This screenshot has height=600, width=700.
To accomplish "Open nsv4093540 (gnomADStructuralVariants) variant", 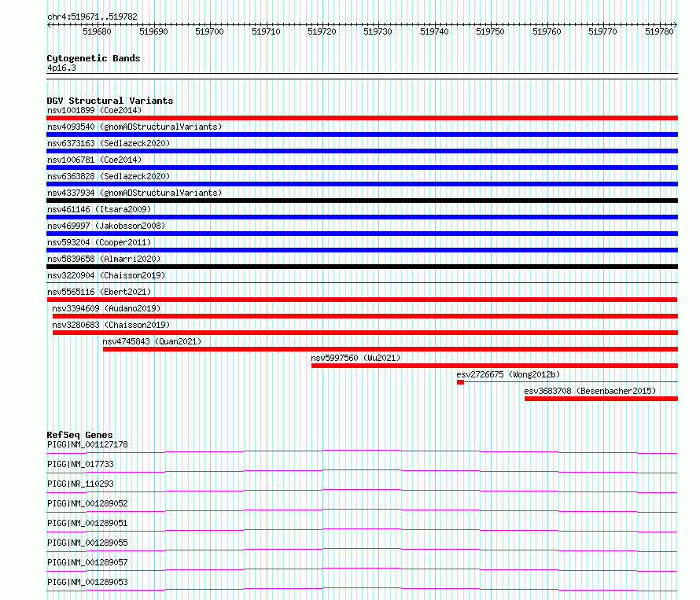I will pyautogui.click(x=134, y=127).
